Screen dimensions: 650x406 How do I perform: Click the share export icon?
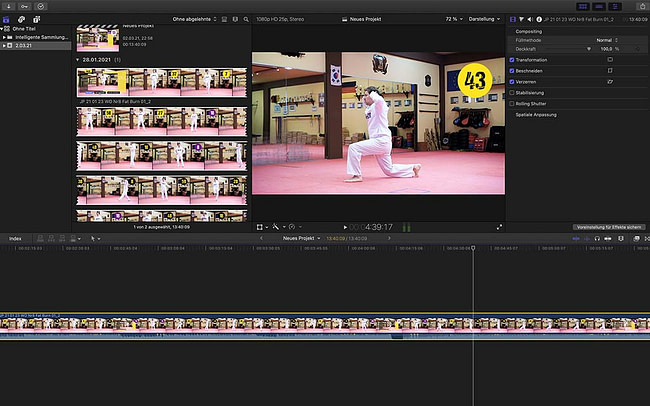tap(642, 6)
